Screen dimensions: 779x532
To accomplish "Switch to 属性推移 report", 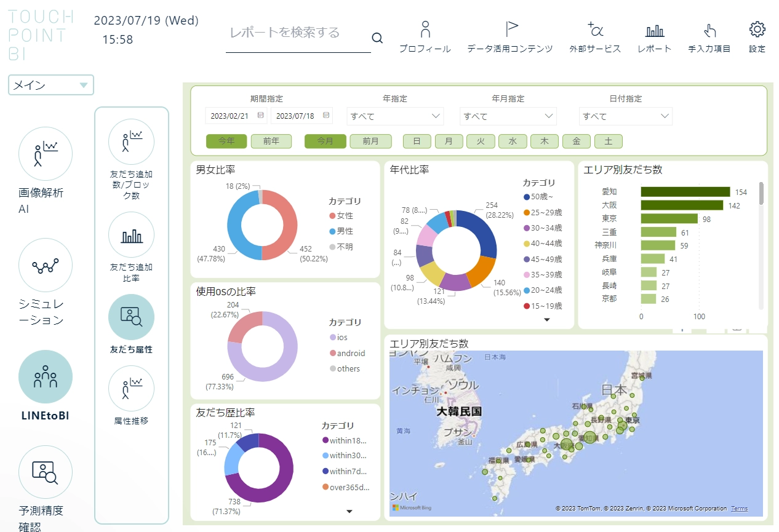I will pyautogui.click(x=131, y=388).
